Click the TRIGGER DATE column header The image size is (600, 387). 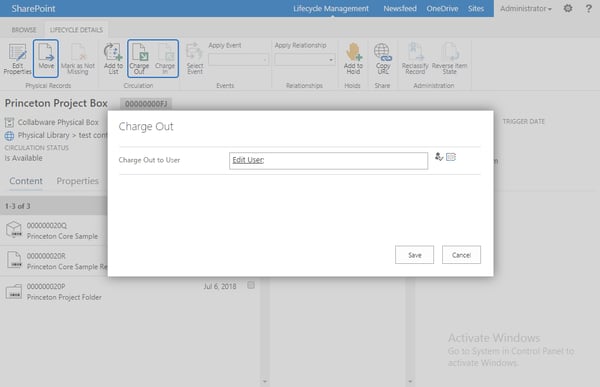coord(523,121)
